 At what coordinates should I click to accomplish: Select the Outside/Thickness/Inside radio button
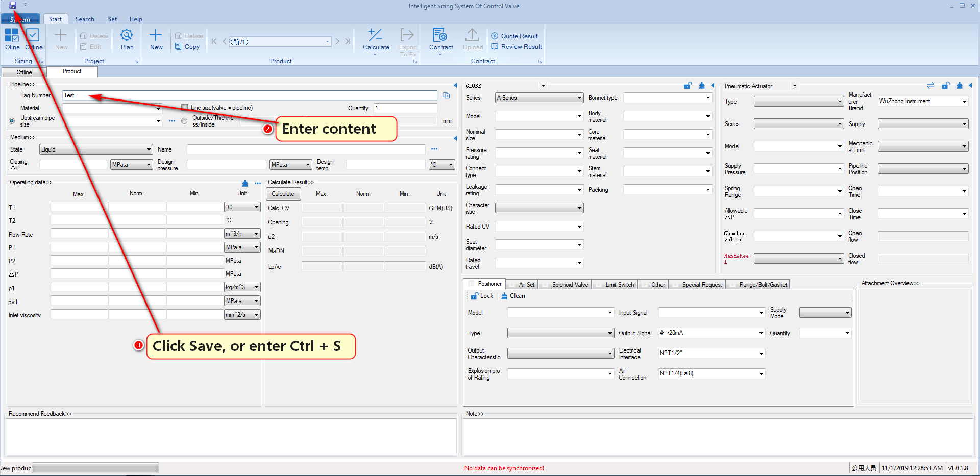pyautogui.click(x=184, y=121)
